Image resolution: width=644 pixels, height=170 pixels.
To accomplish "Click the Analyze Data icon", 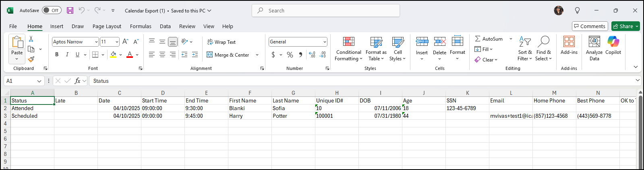I will 594,49.
